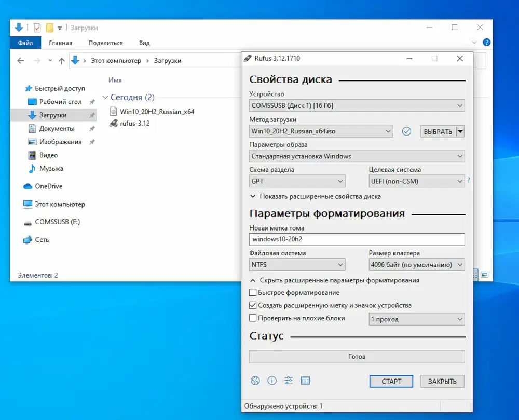Image resolution: width=519 pixels, height=420 pixels.
Task: Click the target system help question mark
Action: (x=469, y=180)
